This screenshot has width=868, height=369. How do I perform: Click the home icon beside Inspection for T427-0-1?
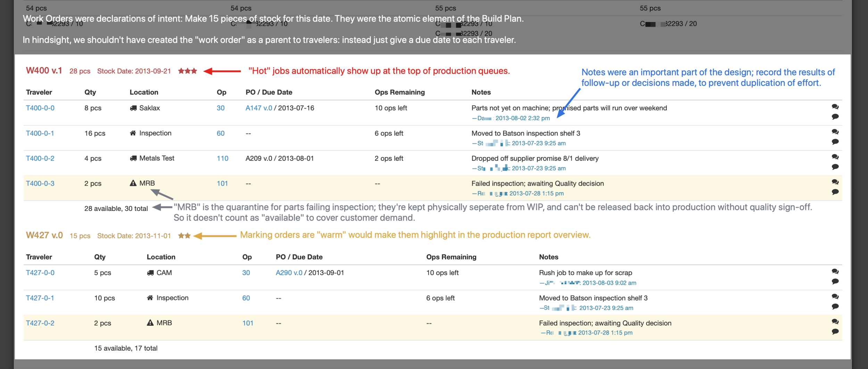[150, 298]
